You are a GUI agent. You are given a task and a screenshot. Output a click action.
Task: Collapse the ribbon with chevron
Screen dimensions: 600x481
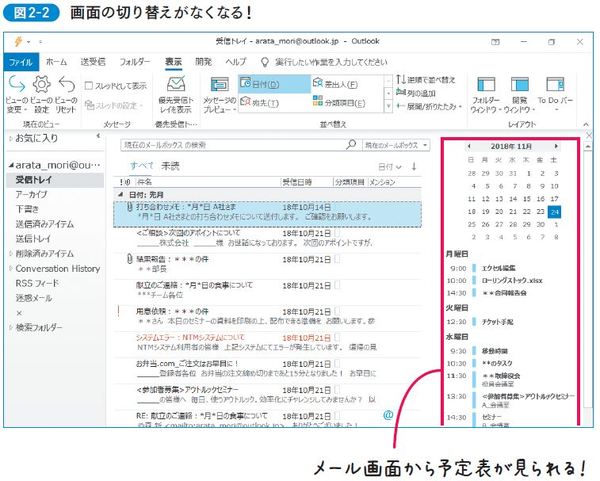pyautogui.click(x=586, y=125)
